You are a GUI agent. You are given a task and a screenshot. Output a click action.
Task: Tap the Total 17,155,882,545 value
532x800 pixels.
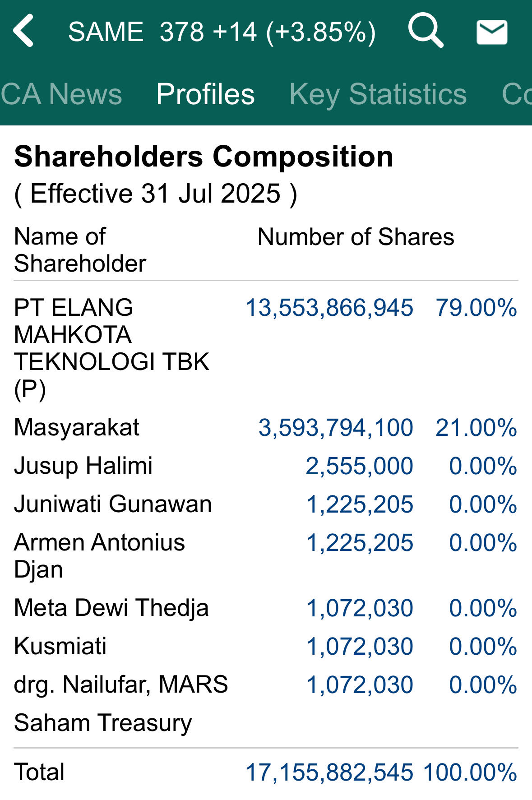329,772
